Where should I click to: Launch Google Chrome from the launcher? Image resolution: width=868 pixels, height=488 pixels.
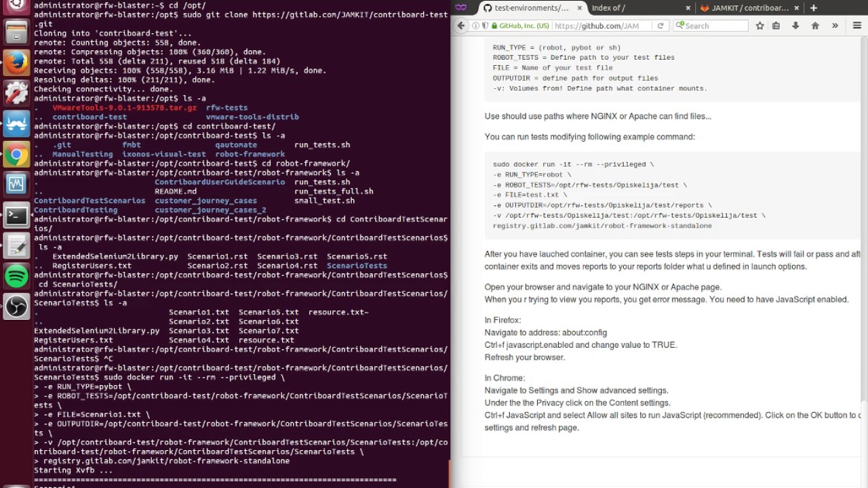16,154
